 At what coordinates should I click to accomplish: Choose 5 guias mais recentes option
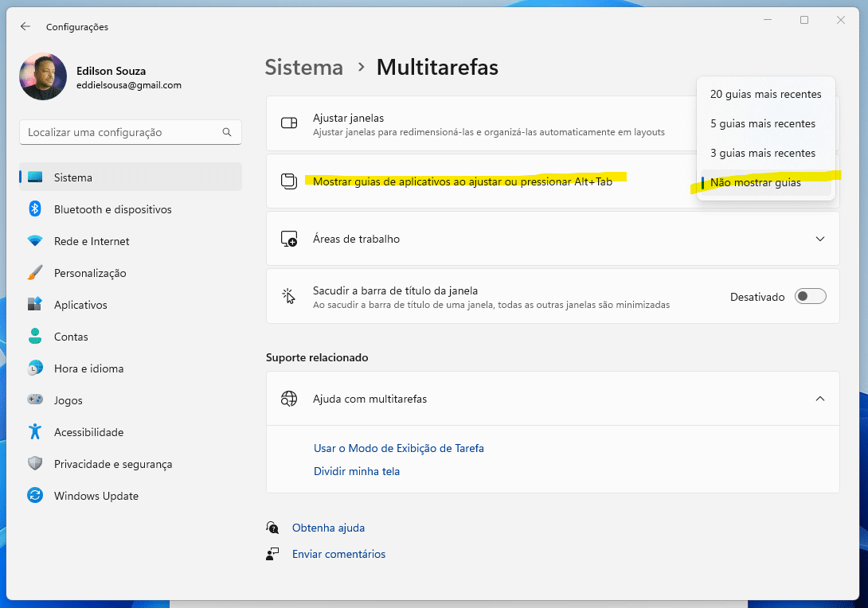[x=765, y=123]
